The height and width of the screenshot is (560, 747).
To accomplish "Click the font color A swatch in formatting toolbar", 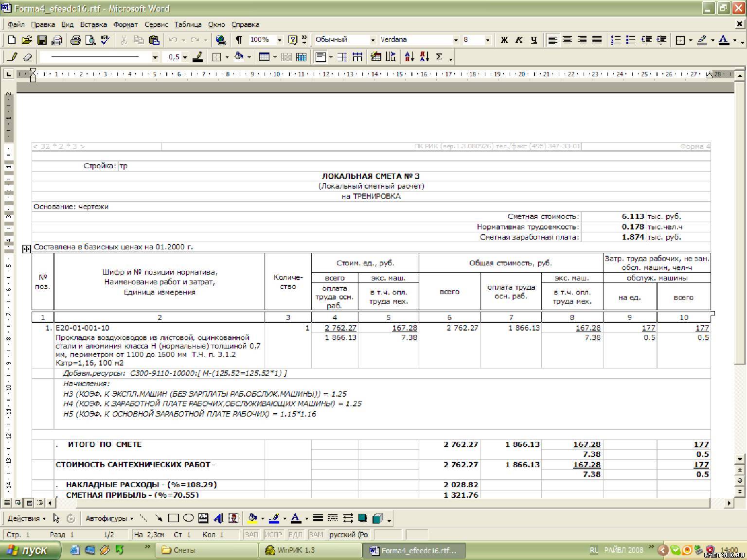I will 724,40.
